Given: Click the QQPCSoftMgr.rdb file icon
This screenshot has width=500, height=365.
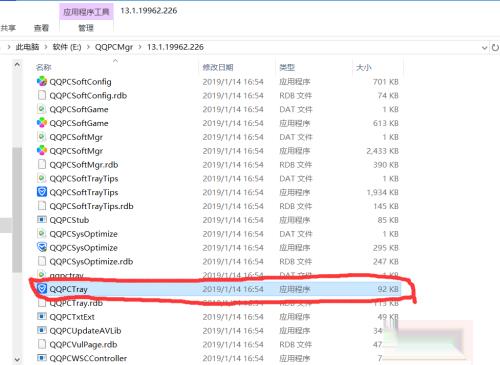Looking at the screenshot, I should tap(42, 164).
